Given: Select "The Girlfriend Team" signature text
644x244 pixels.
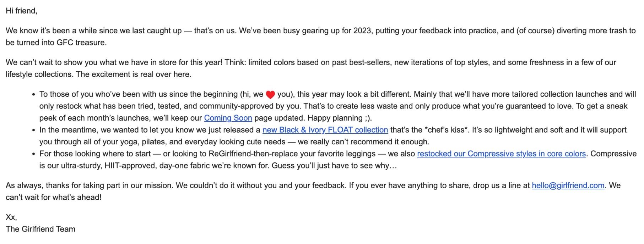Looking at the screenshot, I should point(40,229).
